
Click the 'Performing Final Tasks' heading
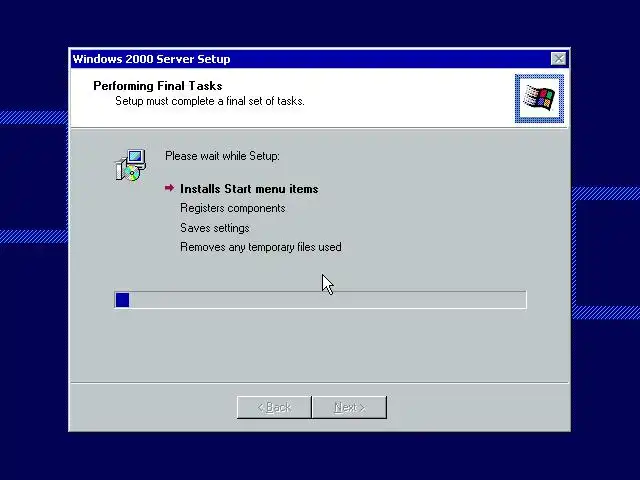point(158,86)
